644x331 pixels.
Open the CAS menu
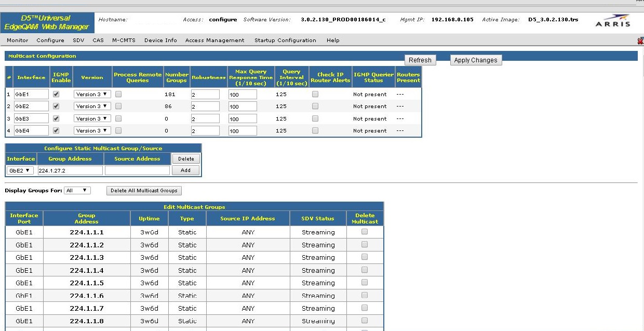point(98,41)
